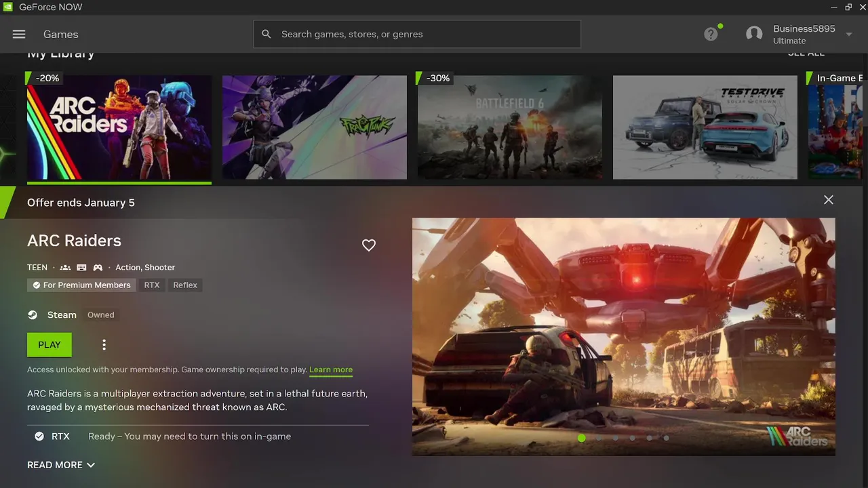868x488 pixels.
Task: Click the ARC Raiders title heading
Action: (74, 241)
